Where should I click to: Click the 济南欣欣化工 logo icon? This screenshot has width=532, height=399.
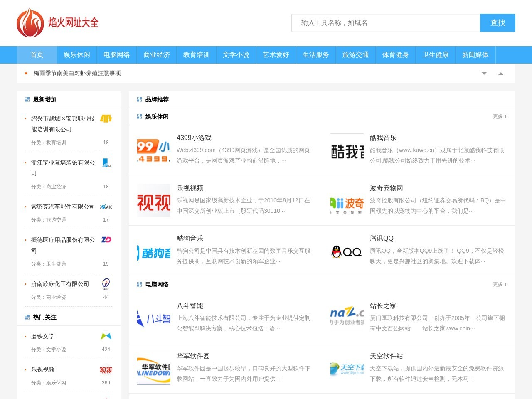(x=106, y=284)
